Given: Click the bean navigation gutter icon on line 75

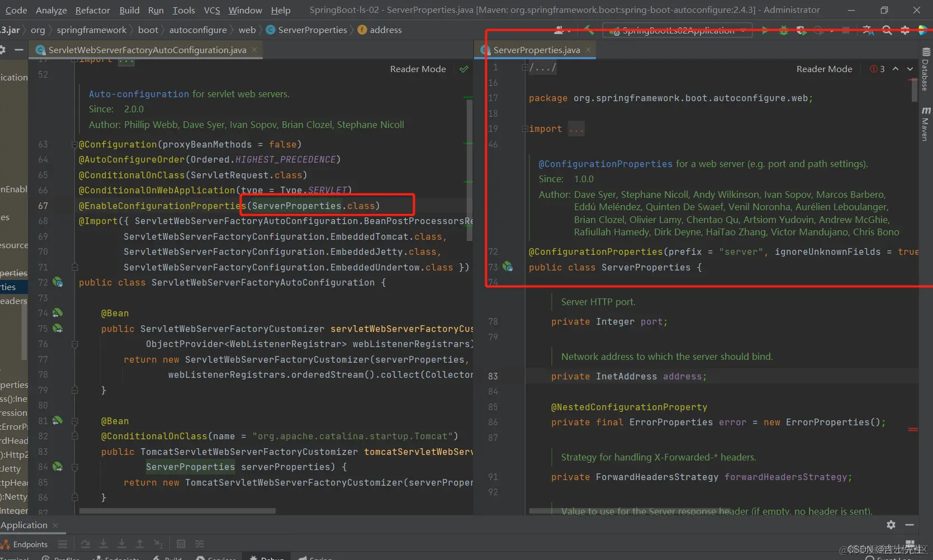Looking at the screenshot, I should click(58, 329).
